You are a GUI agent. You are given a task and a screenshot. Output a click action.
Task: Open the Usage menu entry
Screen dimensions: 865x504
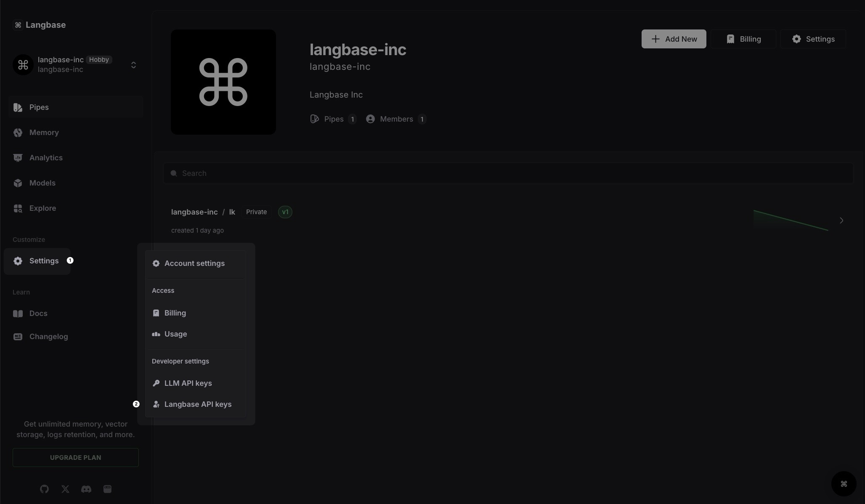(175, 334)
